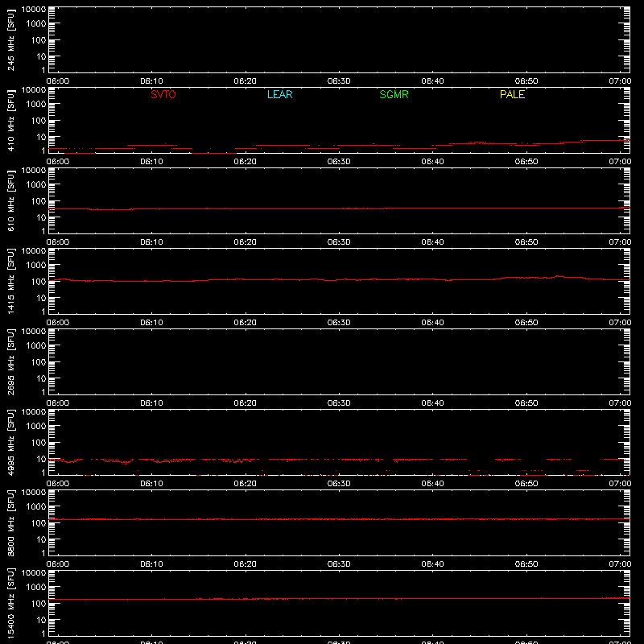644x644 pixels.
Task: Click the 06:10 tick below the 410 MHz plot
Action: coord(151,162)
